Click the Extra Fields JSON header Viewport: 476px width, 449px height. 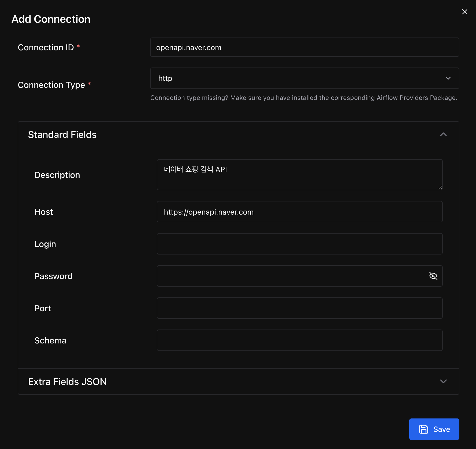67,381
